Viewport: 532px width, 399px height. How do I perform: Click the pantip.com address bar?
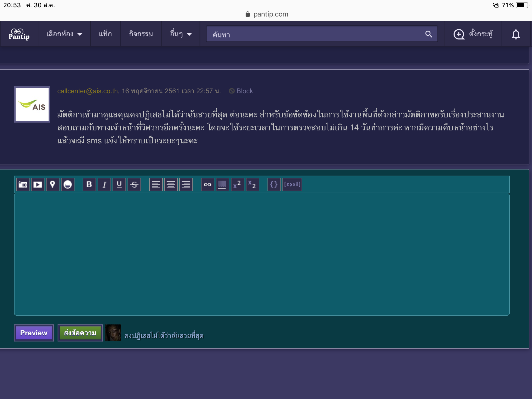tap(267, 14)
